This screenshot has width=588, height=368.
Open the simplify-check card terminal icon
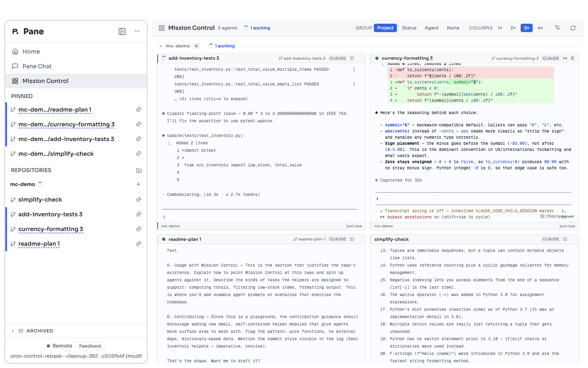pos(565,239)
